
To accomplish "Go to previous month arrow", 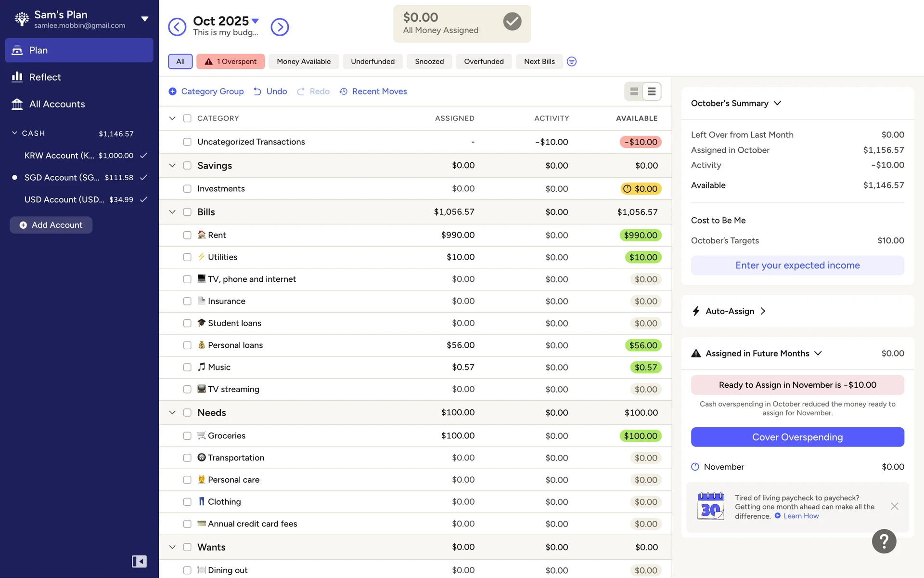I will coord(177,27).
